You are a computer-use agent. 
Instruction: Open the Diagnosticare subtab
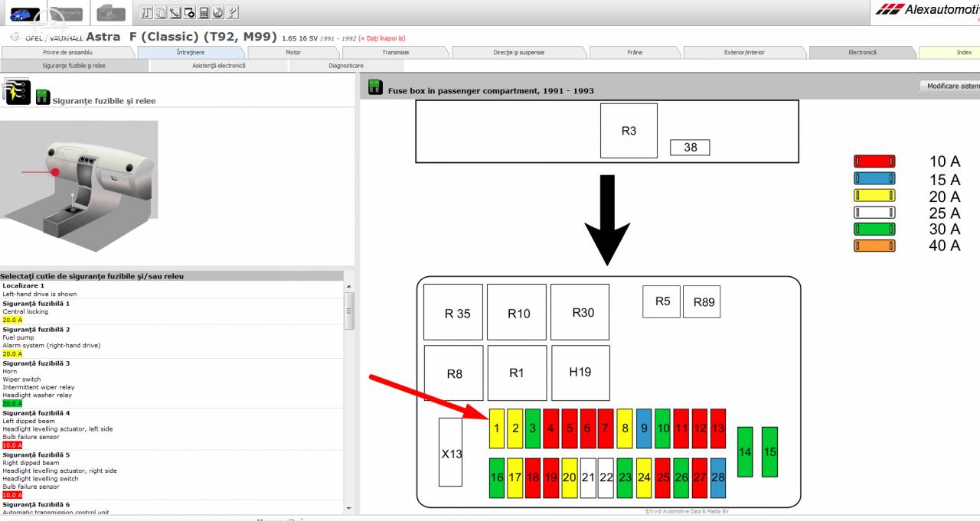point(346,66)
